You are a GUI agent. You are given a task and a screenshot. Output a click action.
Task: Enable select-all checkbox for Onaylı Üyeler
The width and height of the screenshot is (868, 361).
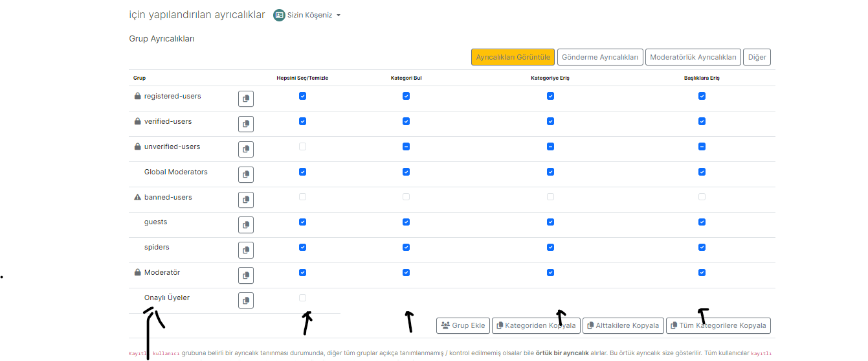[302, 297]
